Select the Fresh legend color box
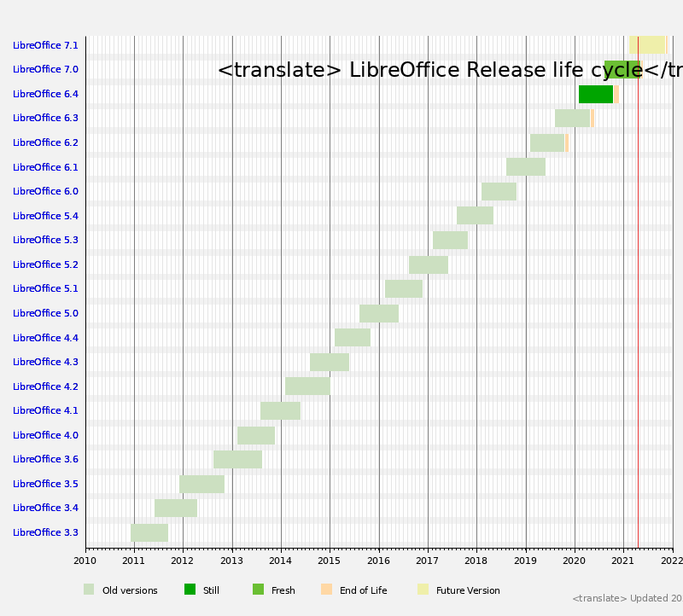This screenshot has width=683, height=616. tap(258, 590)
